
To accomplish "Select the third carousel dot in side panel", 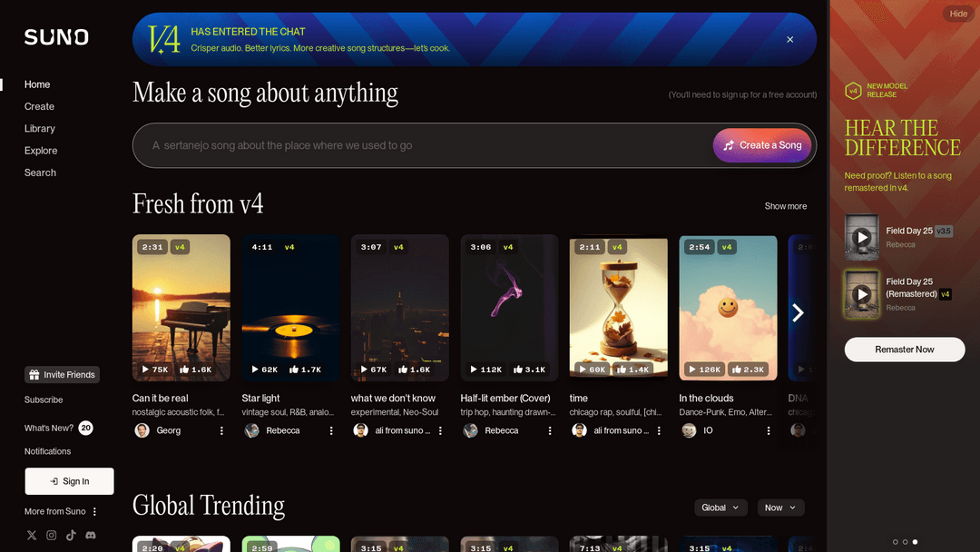I will click(x=915, y=542).
